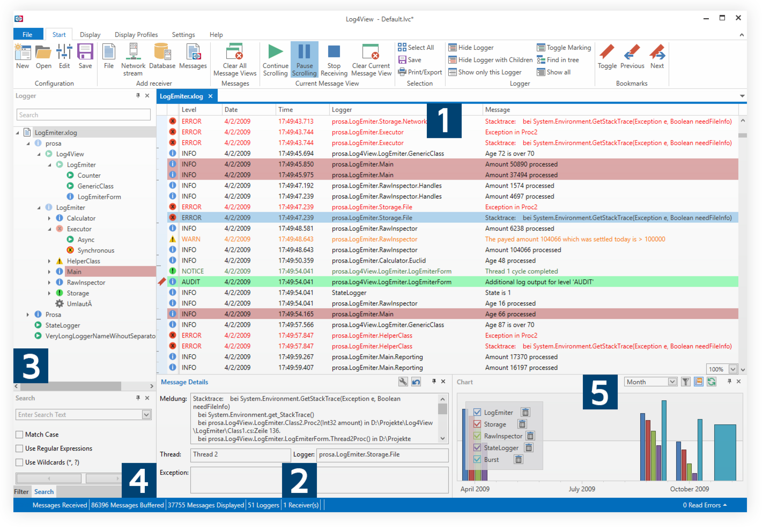Expand the Prosa tree node

(x=28, y=314)
